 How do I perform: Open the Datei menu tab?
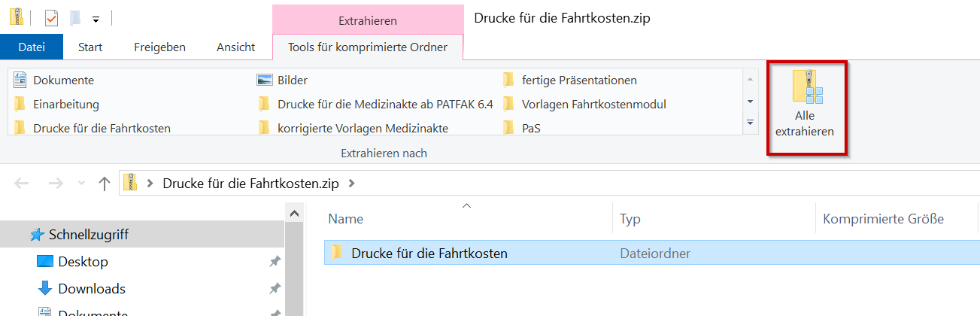tap(32, 47)
